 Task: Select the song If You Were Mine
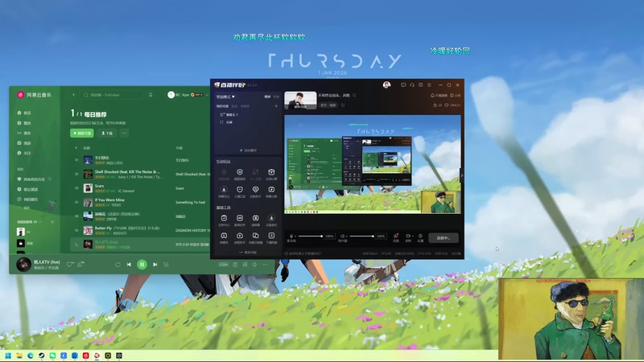click(x=109, y=200)
